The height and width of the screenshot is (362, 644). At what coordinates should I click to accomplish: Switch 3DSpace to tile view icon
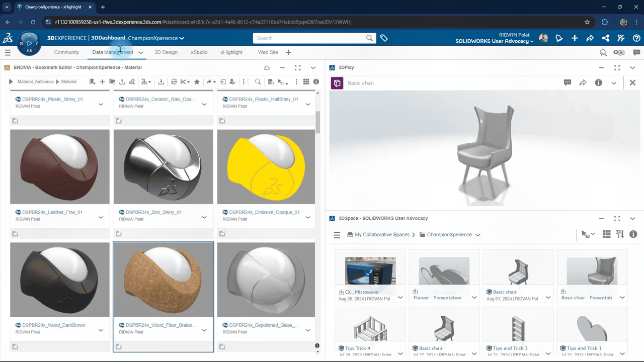click(606, 234)
